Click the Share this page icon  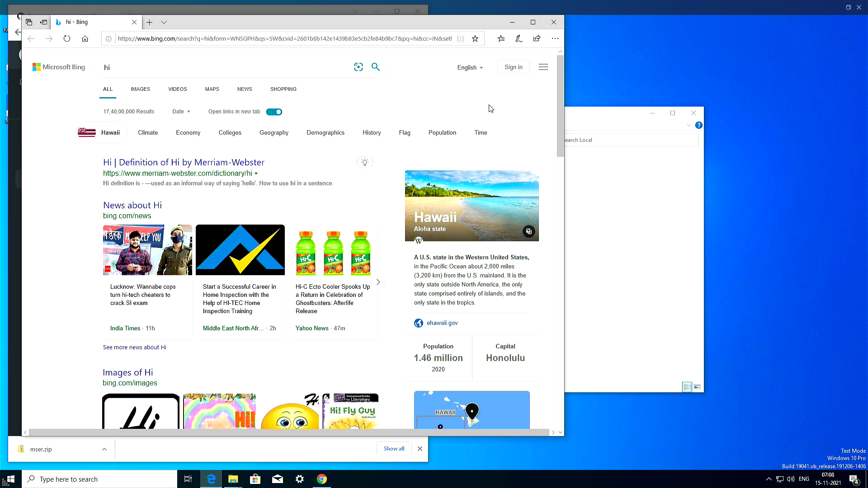pyautogui.click(x=537, y=39)
